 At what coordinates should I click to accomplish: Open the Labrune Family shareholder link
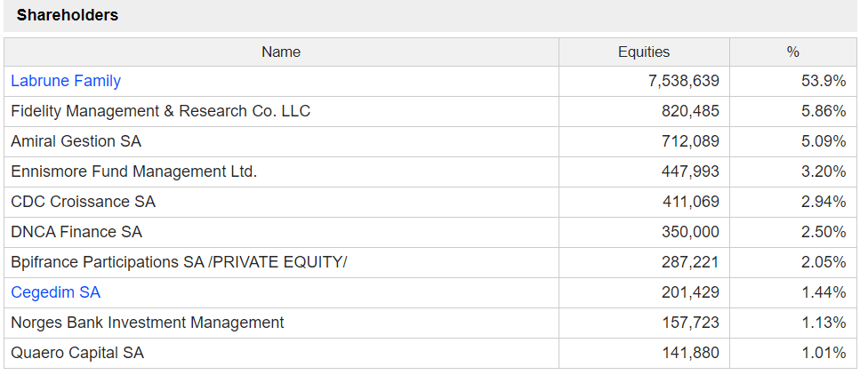pos(66,81)
